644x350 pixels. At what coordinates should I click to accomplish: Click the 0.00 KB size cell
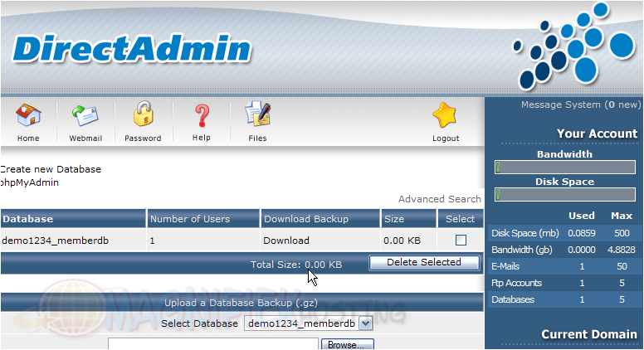(402, 241)
